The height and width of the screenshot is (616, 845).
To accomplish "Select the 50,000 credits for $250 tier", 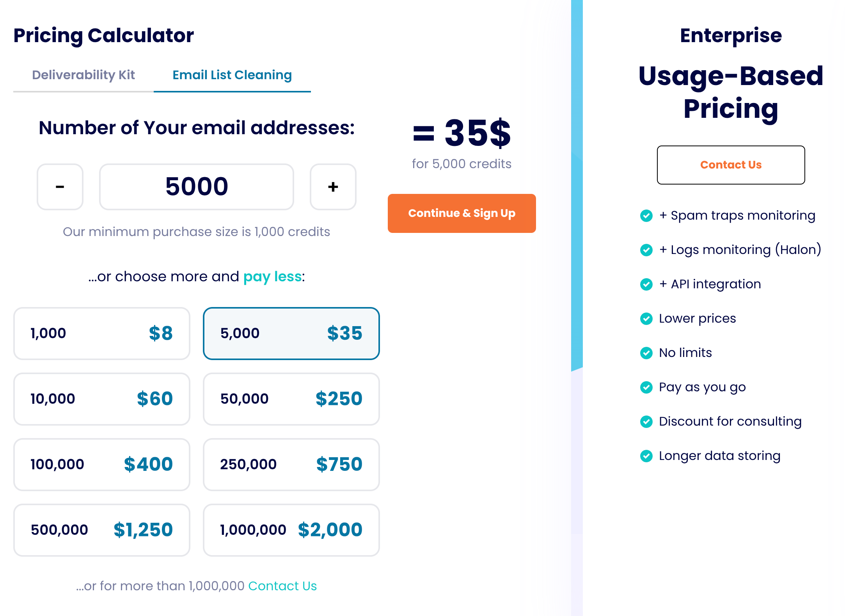I will coord(291,399).
